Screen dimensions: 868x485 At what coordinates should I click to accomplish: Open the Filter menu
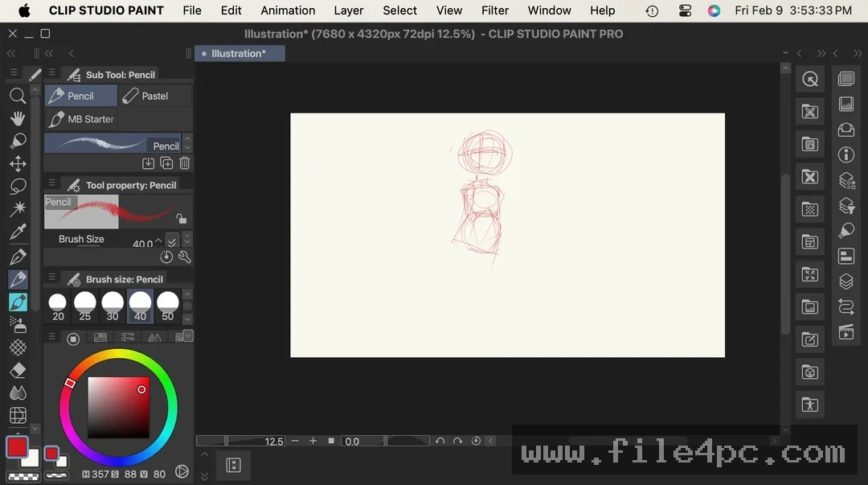pyautogui.click(x=495, y=10)
